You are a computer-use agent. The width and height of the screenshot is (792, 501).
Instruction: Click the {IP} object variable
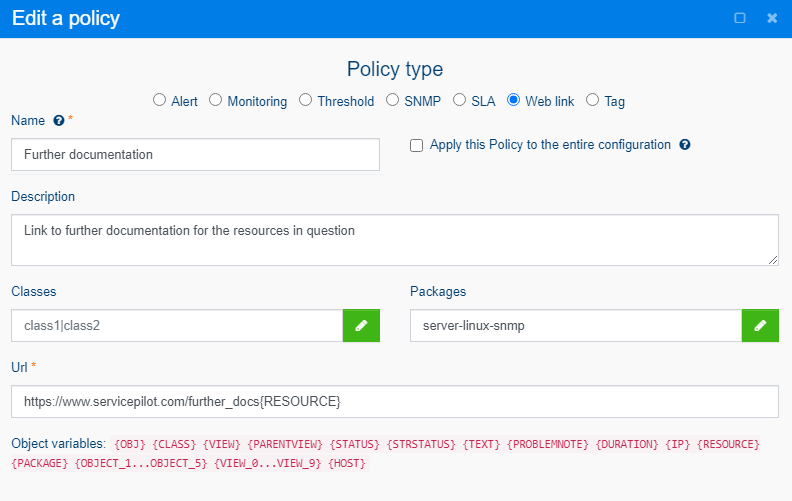click(677, 444)
